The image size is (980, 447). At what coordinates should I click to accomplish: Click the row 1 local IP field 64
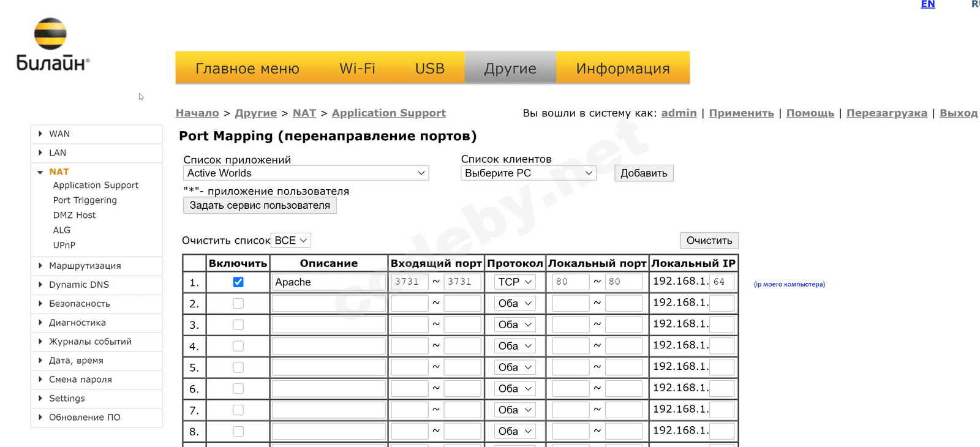[722, 282]
